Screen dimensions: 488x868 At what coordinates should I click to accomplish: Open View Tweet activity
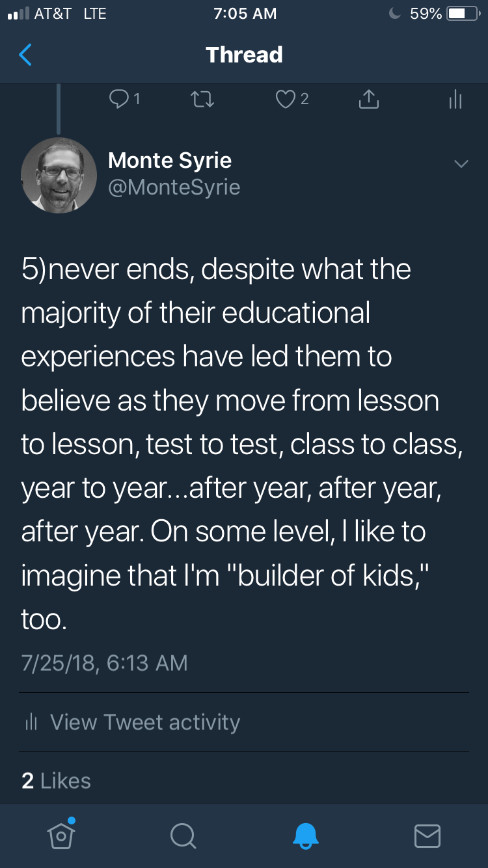point(144,722)
